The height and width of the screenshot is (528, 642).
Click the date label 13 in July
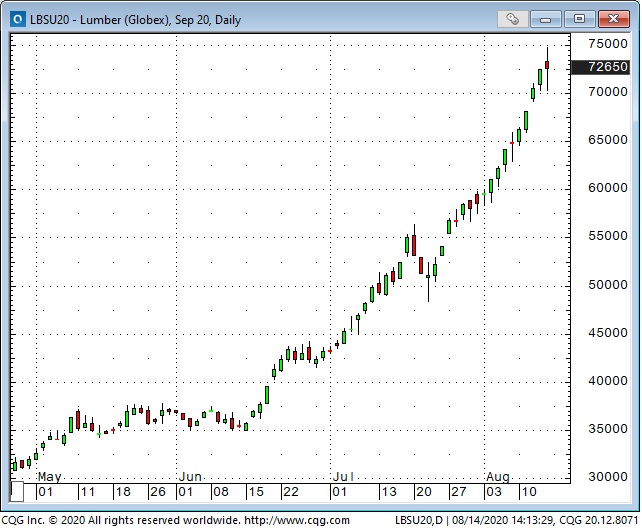pyautogui.click(x=389, y=492)
